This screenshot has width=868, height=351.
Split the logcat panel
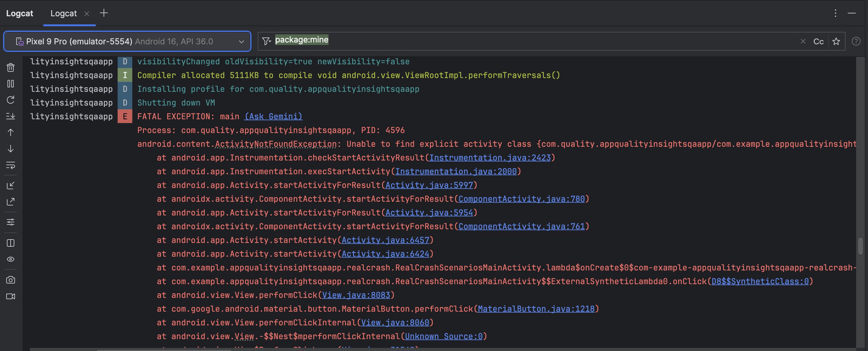[x=10, y=243]
